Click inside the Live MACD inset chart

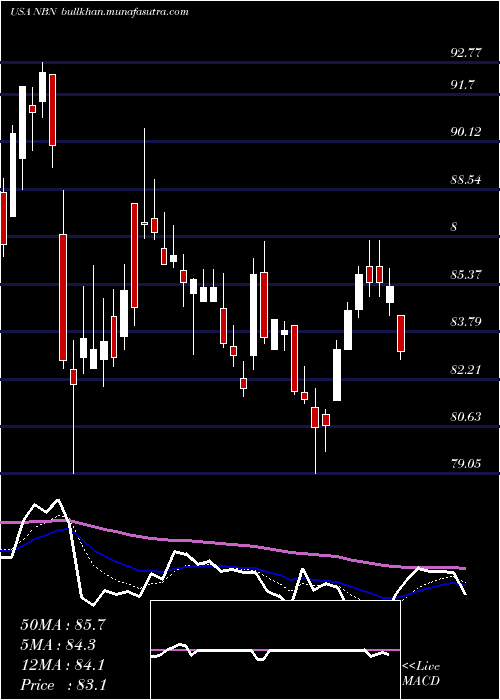[x=275, y=650]
